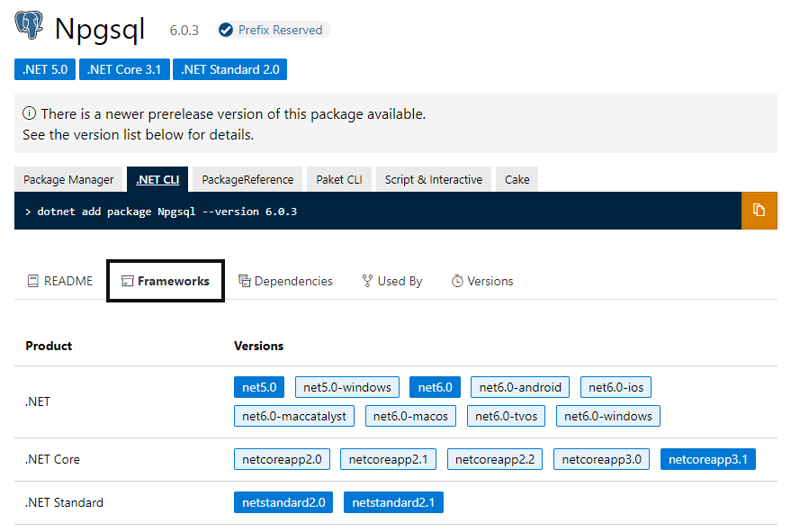Click the net6.0-ios version tag
Viewport: 791px width, 532px height.
click(616, 387)
